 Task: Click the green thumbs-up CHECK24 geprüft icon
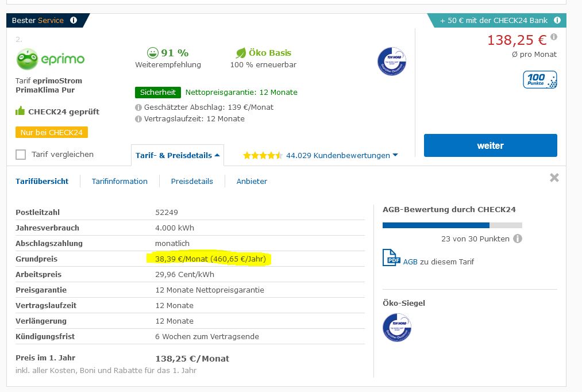point(20,110)
